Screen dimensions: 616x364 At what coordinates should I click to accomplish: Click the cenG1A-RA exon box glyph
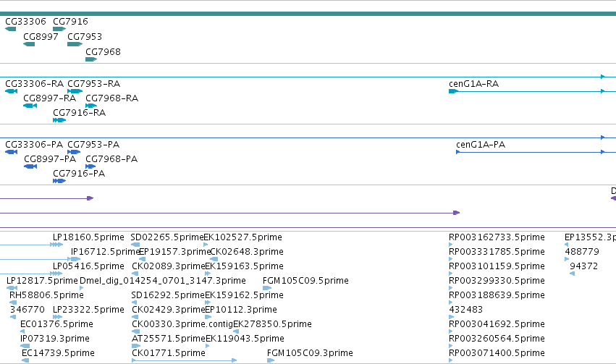pyautogui.click(x=453, y=91)
